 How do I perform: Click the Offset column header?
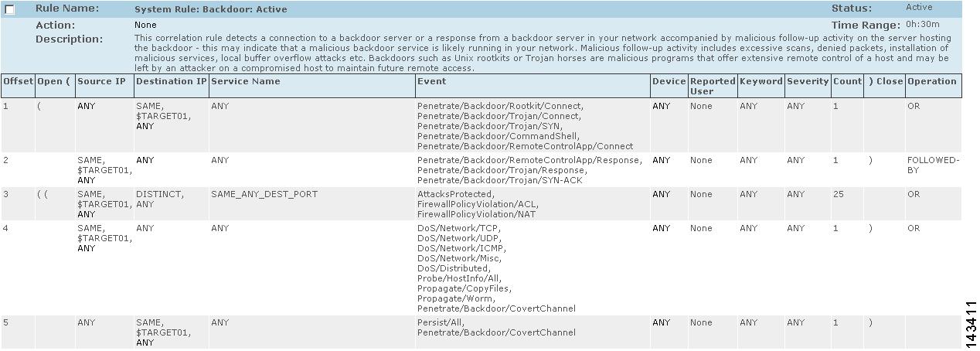pyautogui.click(x=18, y=81)
